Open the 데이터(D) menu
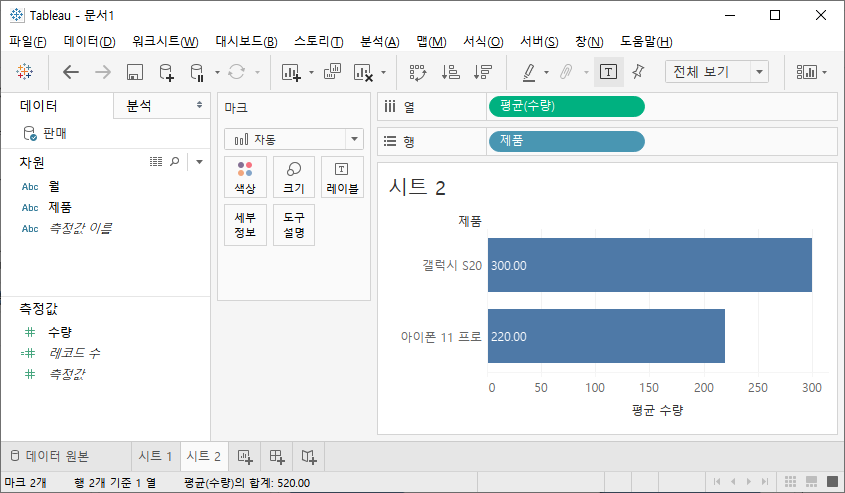 click(89, 41)
